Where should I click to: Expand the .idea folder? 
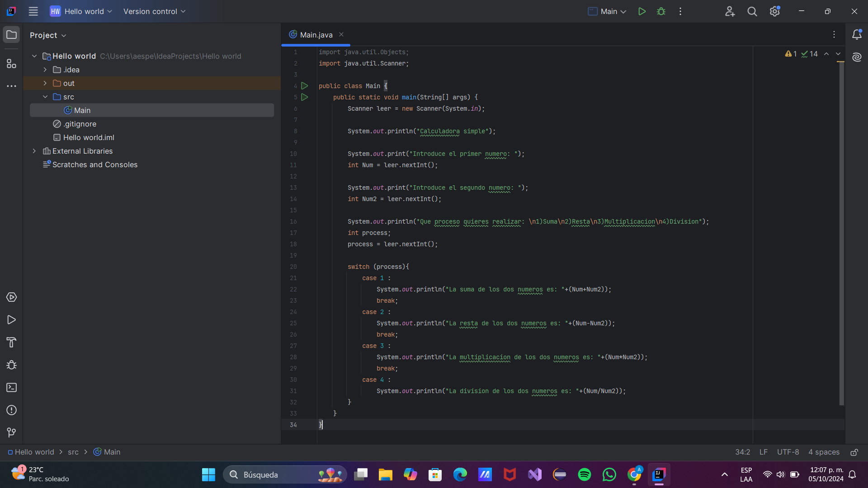45,70
